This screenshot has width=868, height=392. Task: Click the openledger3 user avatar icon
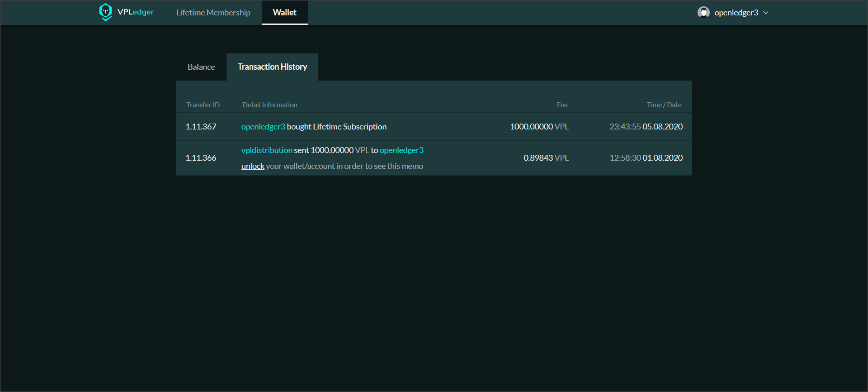click(703, 12)
